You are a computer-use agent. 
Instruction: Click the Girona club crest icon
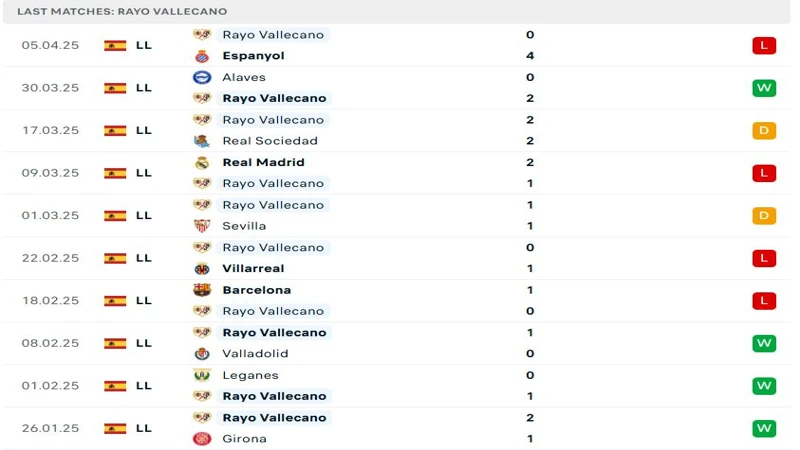pyautogui.click(x=202, y=438)
